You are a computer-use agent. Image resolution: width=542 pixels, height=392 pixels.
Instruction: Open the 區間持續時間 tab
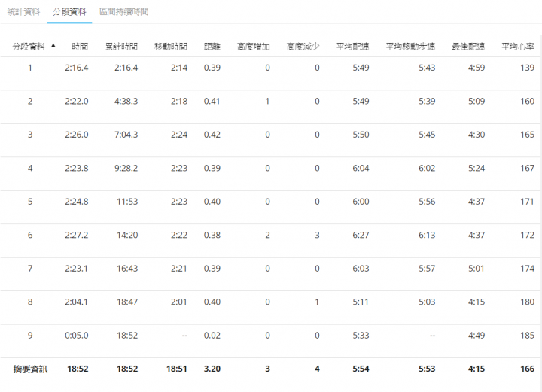click(124, 12)
